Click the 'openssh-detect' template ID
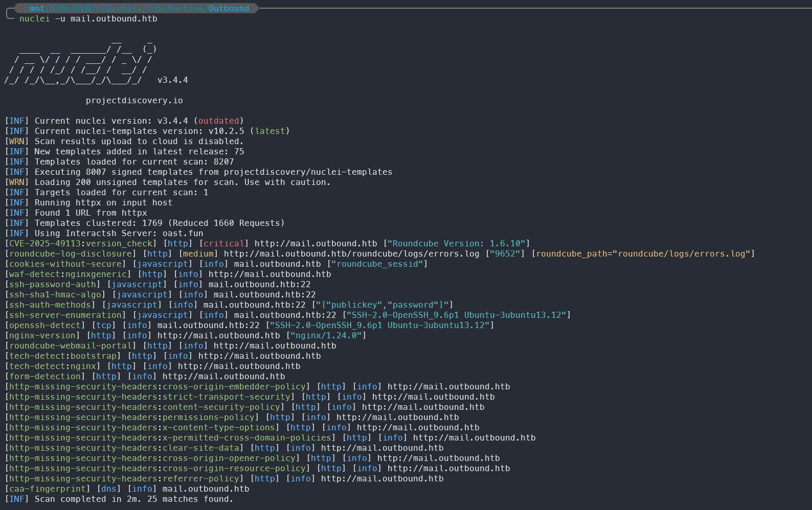This screenshot has height=510, width=812. [x=45, y=326]
